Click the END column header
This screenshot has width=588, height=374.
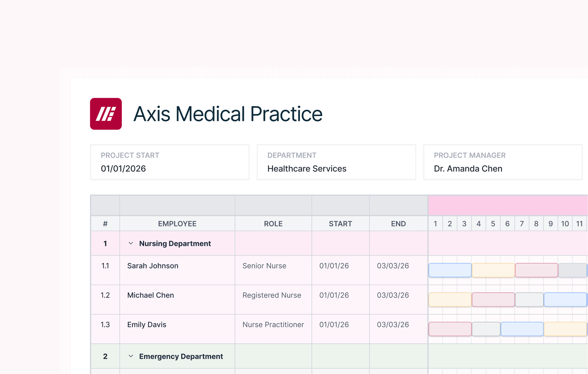tap(398, 224)
